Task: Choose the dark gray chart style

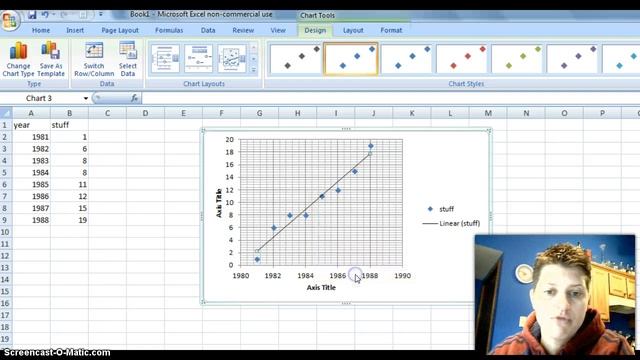Action: click(x=296, y=59)
